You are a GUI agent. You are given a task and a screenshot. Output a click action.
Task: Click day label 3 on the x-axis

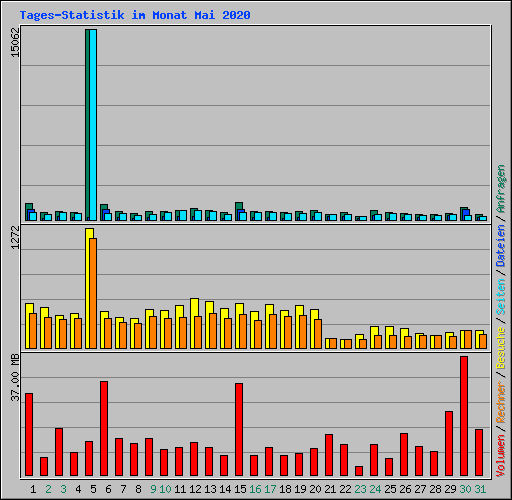(x=63, y=489)
